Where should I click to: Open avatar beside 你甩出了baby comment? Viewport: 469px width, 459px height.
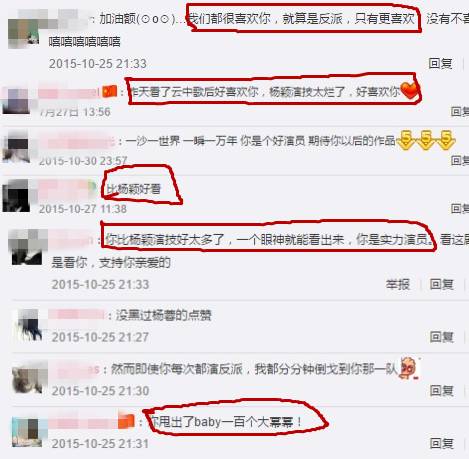pos(27,432)
